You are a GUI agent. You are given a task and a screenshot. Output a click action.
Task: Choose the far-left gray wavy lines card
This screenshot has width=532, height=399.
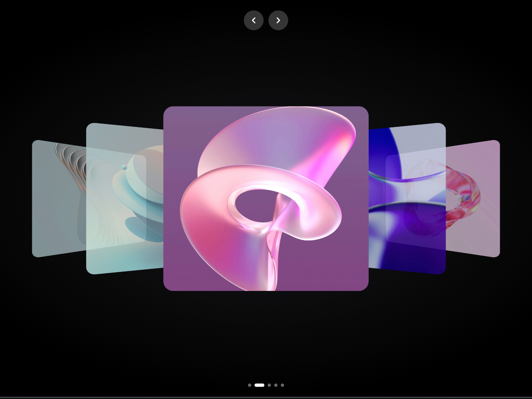pyautogui.click(x=59, y=199)
